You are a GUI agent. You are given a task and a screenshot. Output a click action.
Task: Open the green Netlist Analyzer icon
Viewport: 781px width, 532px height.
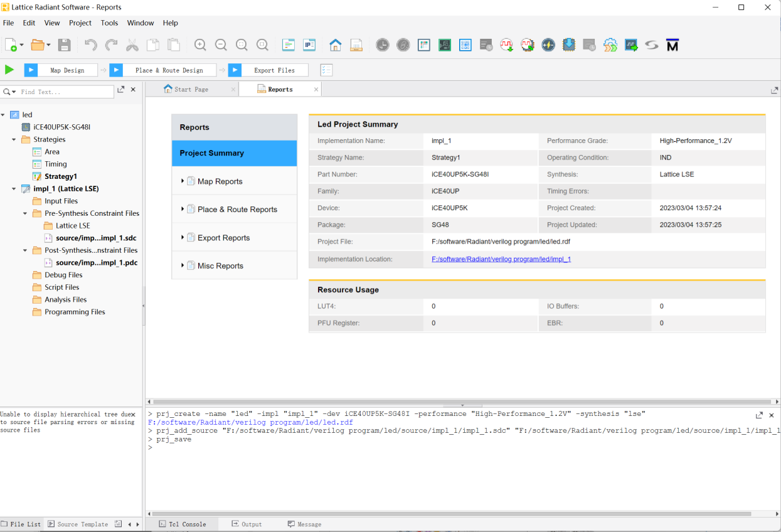pyautogui.click(x=445, y=45)
